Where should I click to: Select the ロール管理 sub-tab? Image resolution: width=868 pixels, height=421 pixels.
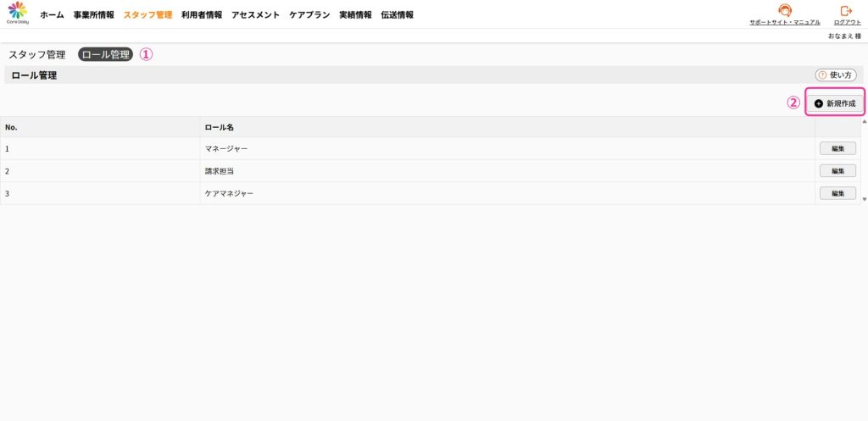point(105,54)
